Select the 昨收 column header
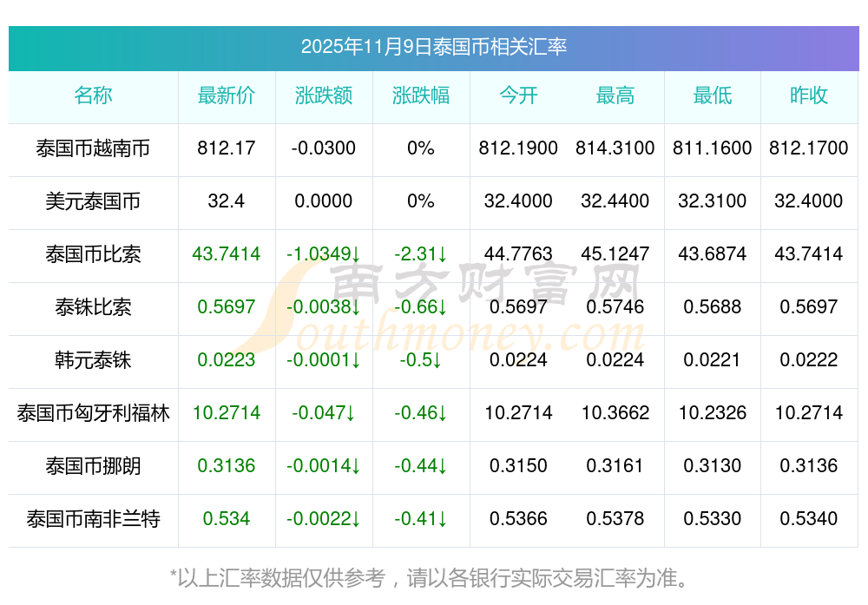 click(809, 95)
